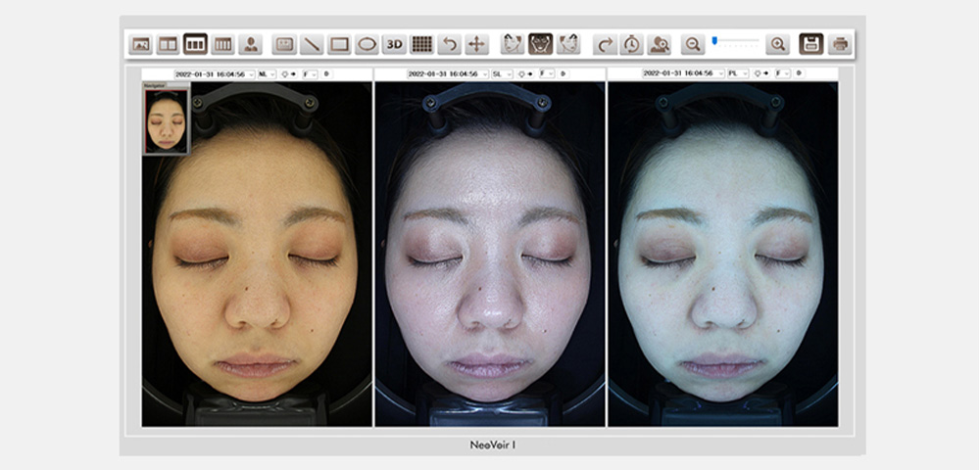Switch to left-side face view
Viewport: 980px width, 470px height.
pos(513,44)
